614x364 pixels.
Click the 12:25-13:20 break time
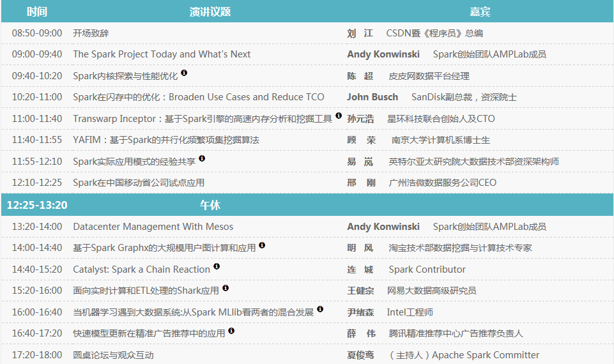click(37, 205)
